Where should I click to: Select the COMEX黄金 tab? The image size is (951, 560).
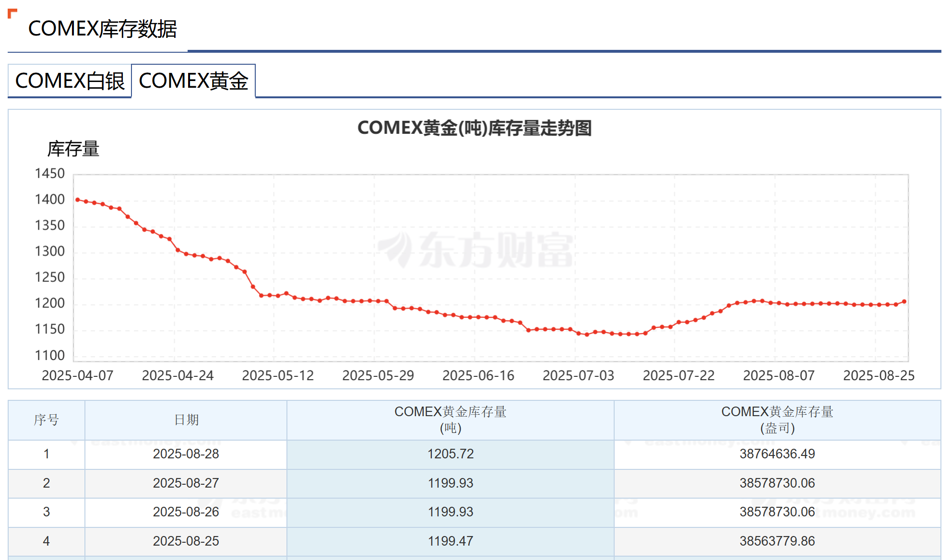tap(193, 81)
